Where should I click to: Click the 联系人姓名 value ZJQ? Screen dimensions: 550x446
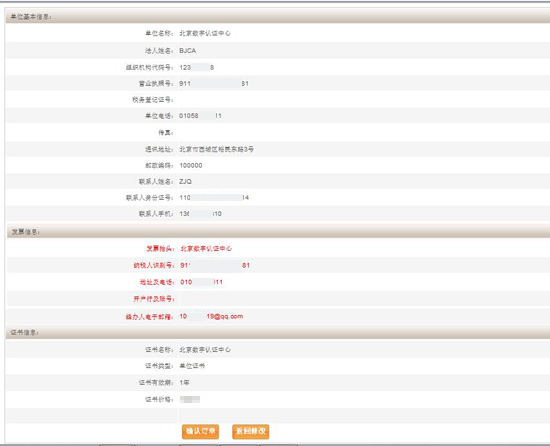(x=186, y=182)
